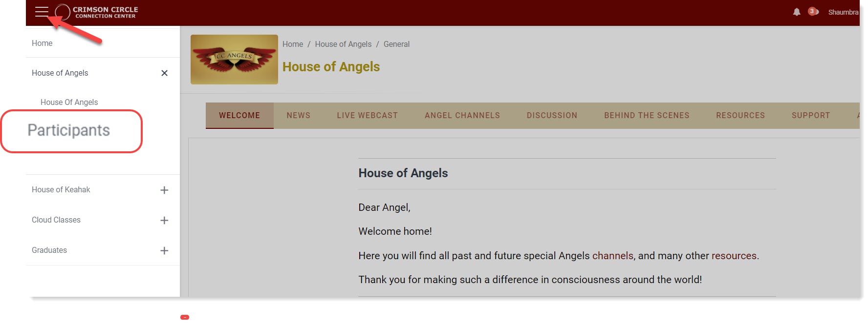Select Graduates in sidebar

(x=49, y=250)
